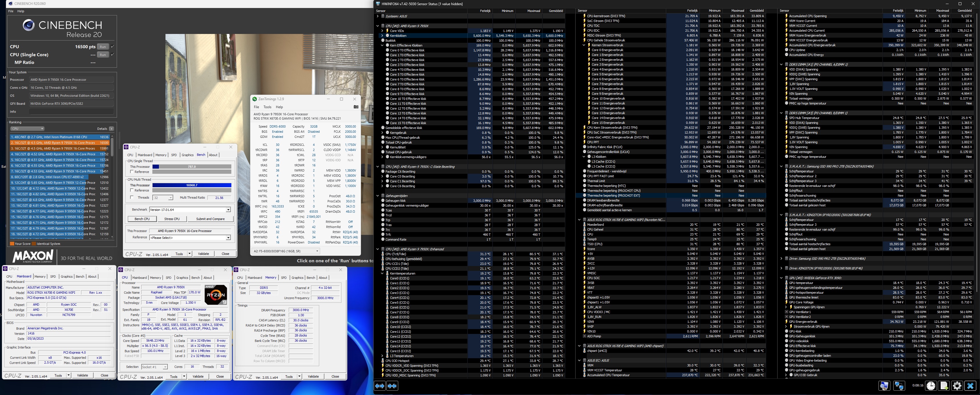The image size is (980, 395).
Task: Start HWiNFO logging via document-plus icon
Action: 944,386
